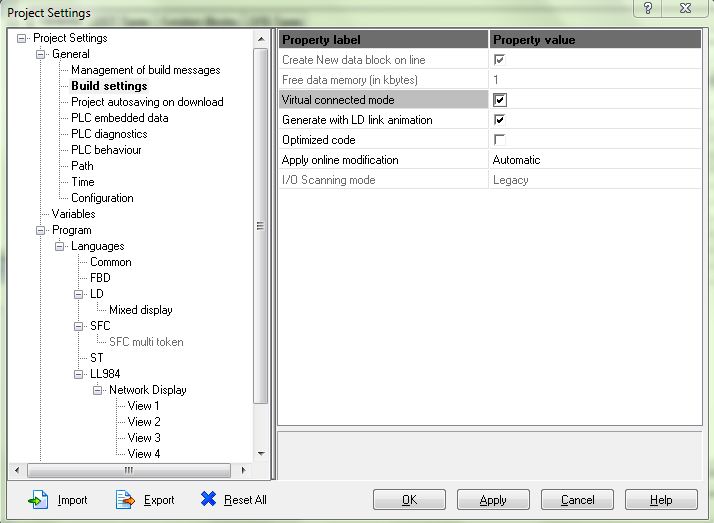
Task: Click the Import arrow icon
Action: click(38, 500)
